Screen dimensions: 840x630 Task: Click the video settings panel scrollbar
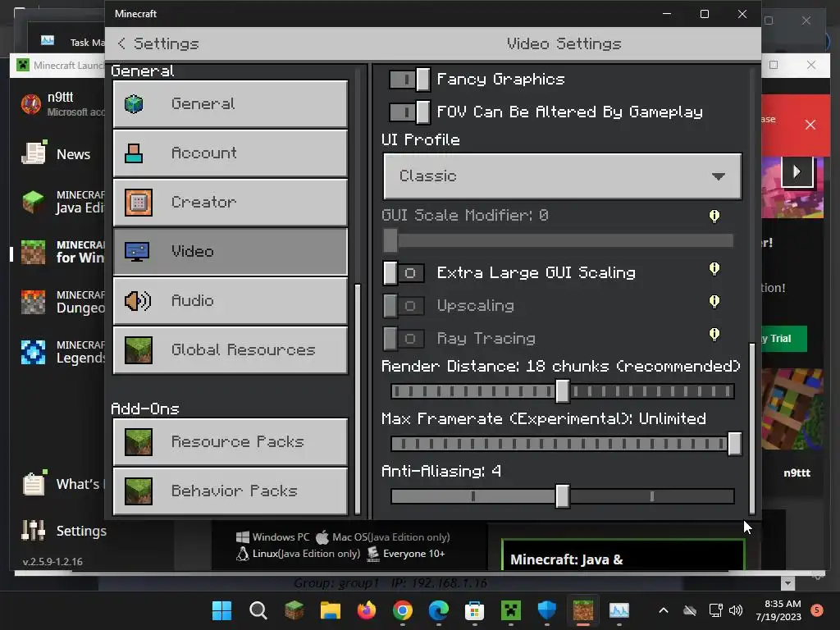[x=752, y=428]
